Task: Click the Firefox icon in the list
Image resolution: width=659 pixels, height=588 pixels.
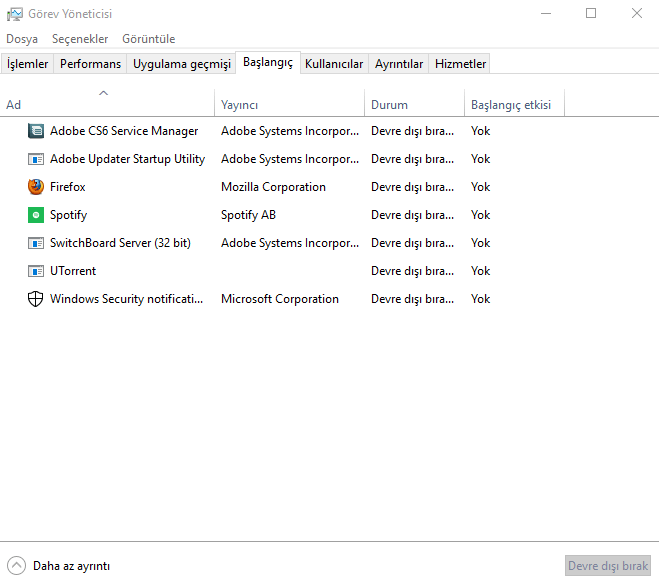Action: 36,187
